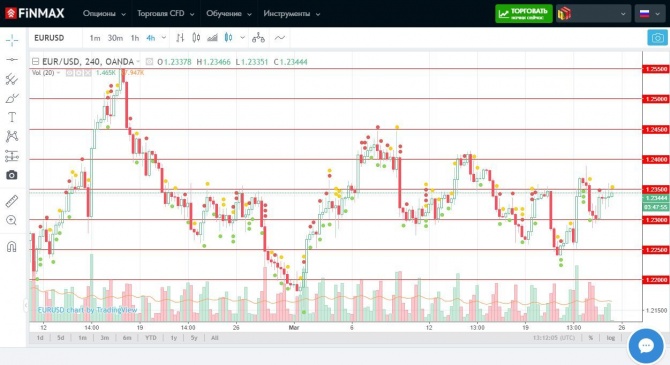This screenshot has width=670, height=365.
Task: Click the FiNMAX logo
Action: click(x=35, y=13)
